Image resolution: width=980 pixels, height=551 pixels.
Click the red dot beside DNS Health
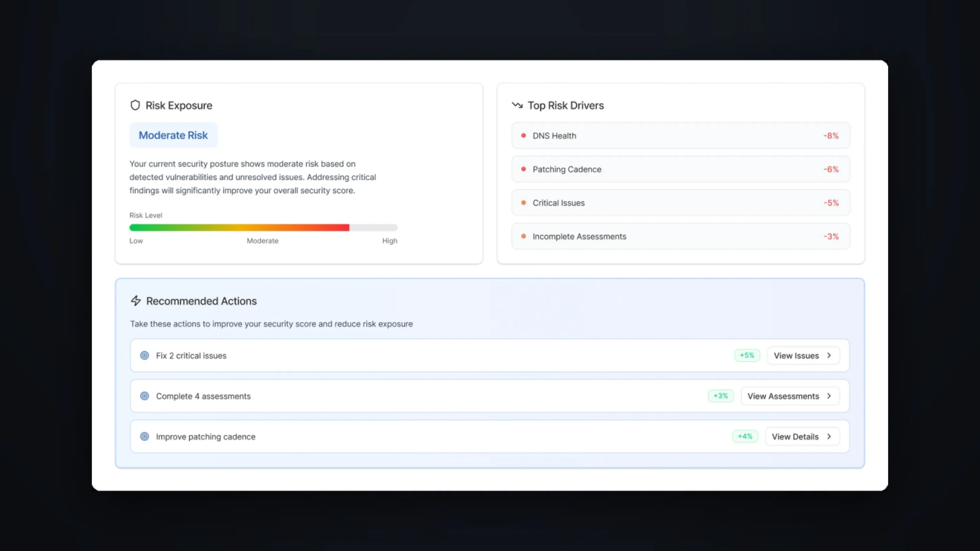pyautogui.click(x=523, y=135)
